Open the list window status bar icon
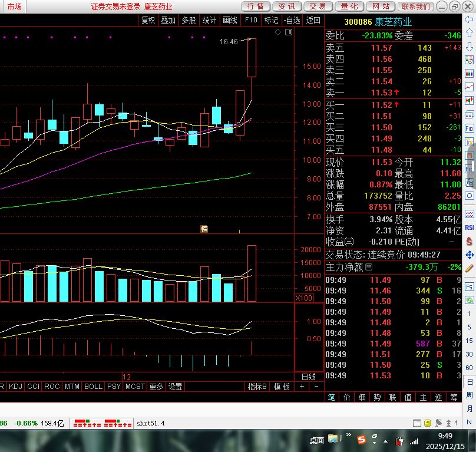476x452 pixels. [417, 423]
